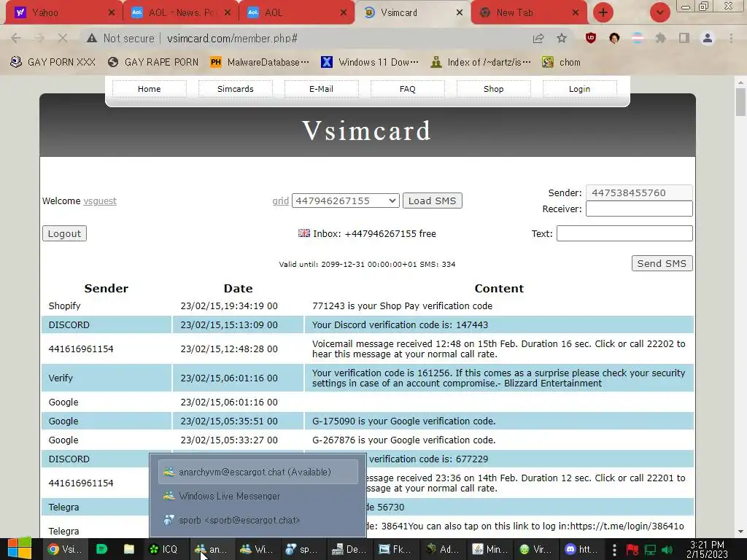Open the ICQ taskbar item
Screen dimensions: 747x560
tap(163, 549)
